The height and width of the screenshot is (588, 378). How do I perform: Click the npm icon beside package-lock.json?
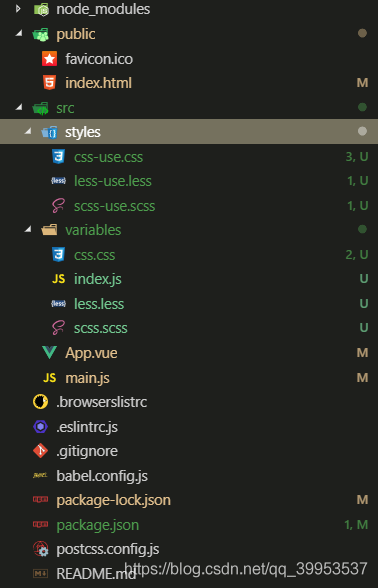click(40, 500)
